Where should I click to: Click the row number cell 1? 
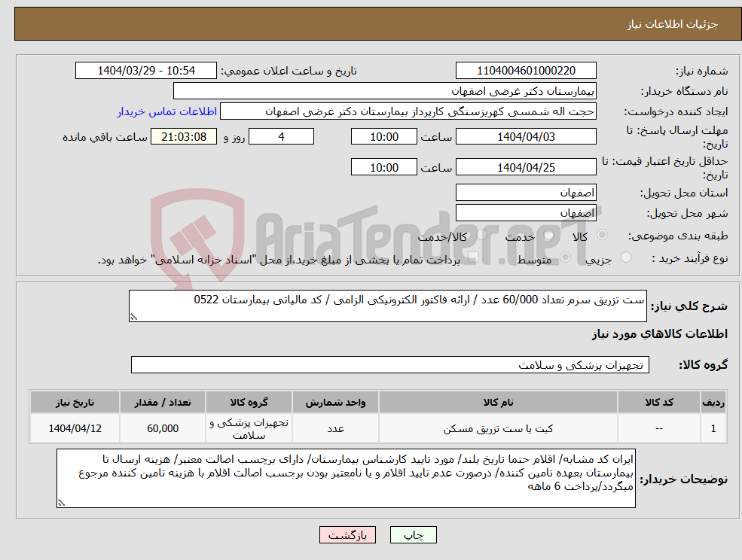713,428
